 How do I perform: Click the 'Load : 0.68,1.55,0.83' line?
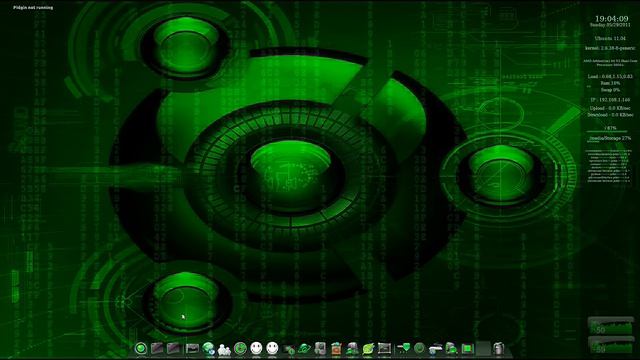click(610, 76)
